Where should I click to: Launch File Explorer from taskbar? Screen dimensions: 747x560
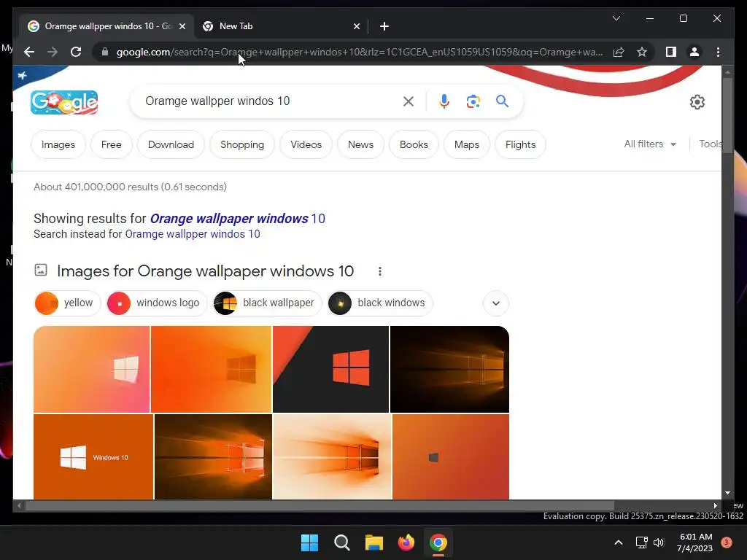(x=374, y=542)
